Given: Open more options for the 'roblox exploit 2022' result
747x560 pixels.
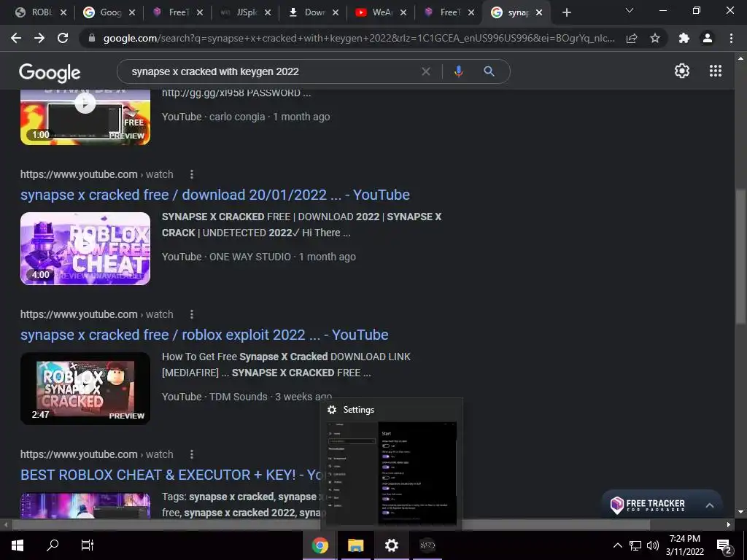Looking at the screenshot, I should click(x=192, y=314).
